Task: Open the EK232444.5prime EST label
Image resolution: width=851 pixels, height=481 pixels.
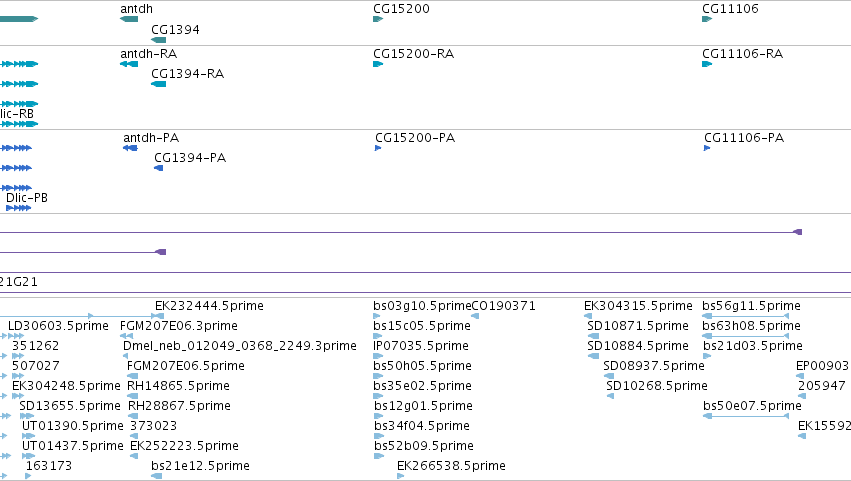Action: (209, 306)
